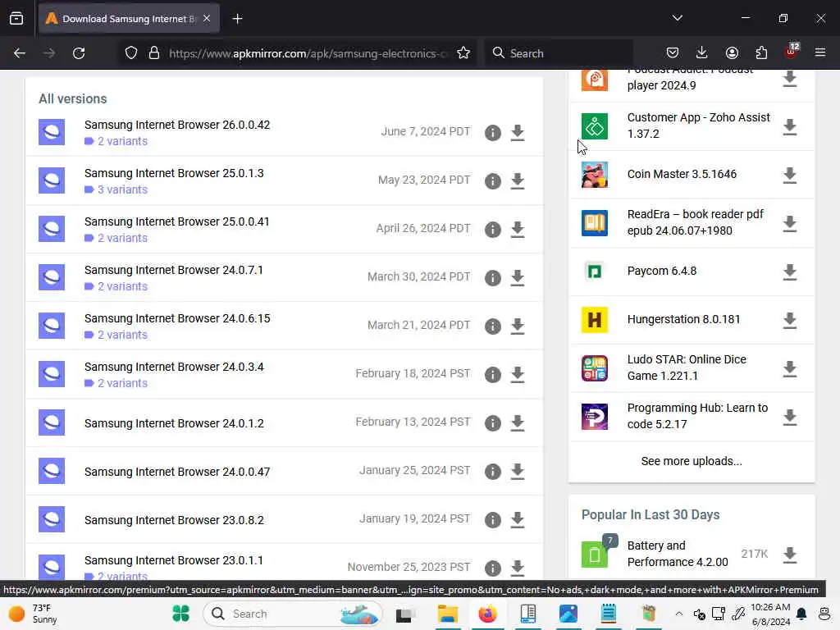
Task: Open info for Samsung Internet Browser 24.0.1.2
Action: (492, 422)
